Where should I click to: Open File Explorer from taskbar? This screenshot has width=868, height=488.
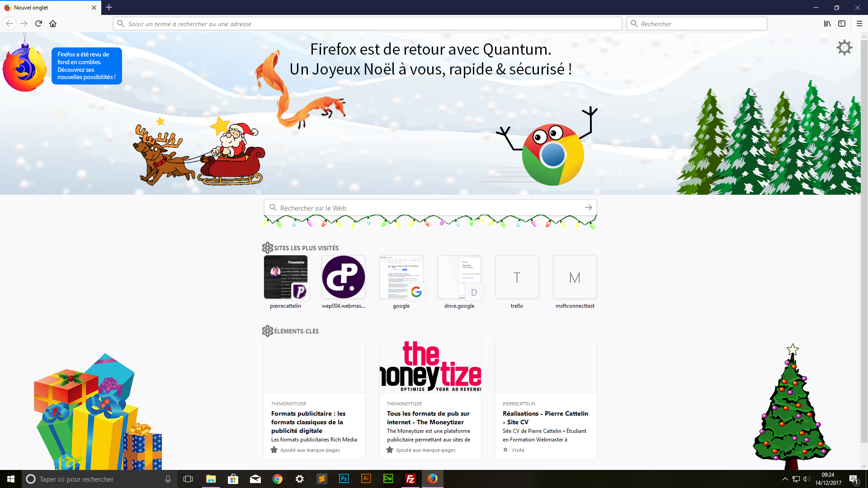tap(211, 479)
